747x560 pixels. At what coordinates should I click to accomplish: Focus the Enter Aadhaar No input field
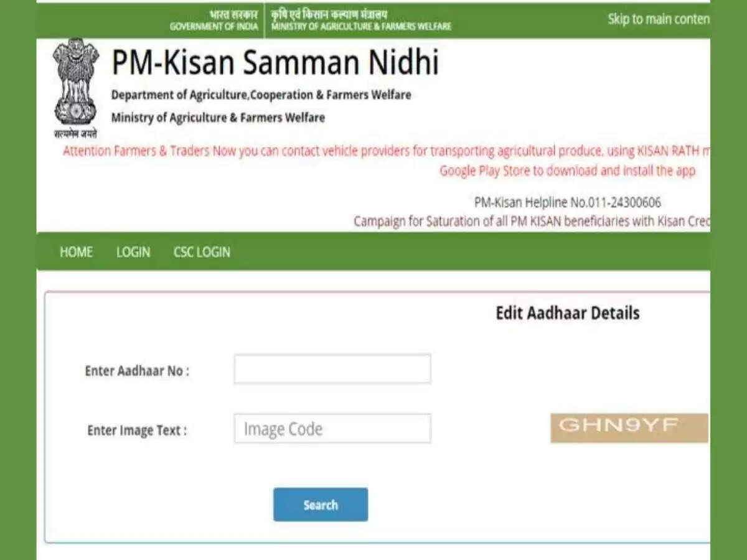[332, 369]
